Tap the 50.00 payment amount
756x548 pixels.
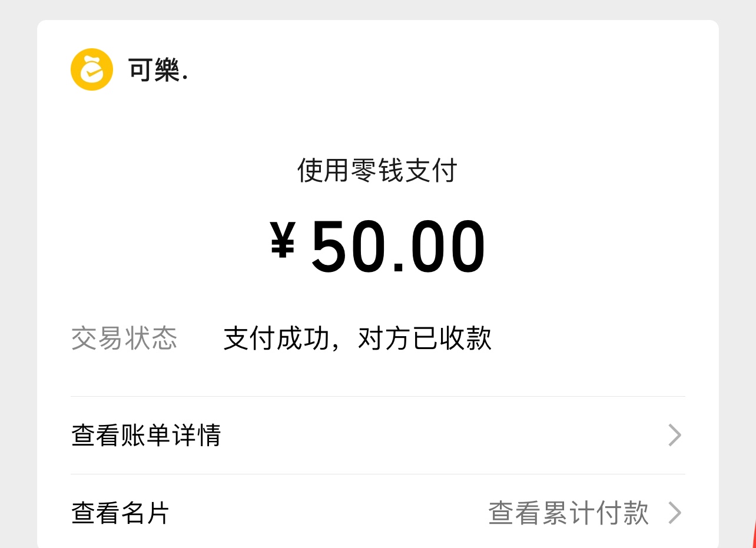click(x=399, y=248)
